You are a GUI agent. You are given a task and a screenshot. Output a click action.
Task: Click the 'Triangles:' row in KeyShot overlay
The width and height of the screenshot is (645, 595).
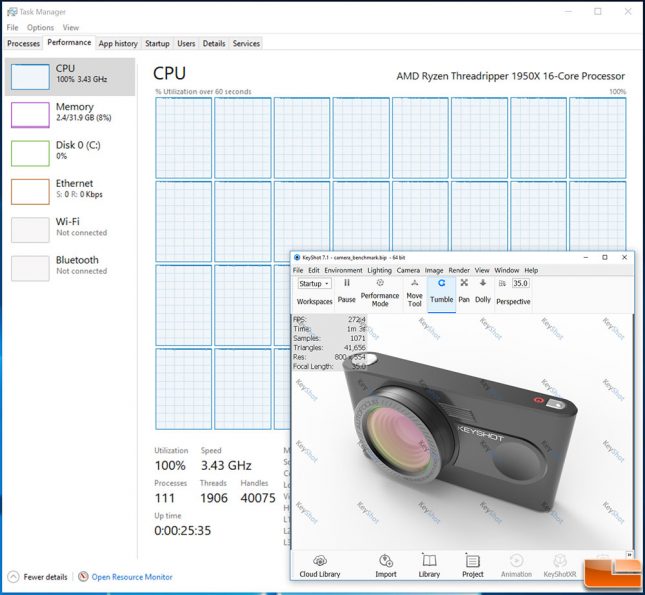329,347
